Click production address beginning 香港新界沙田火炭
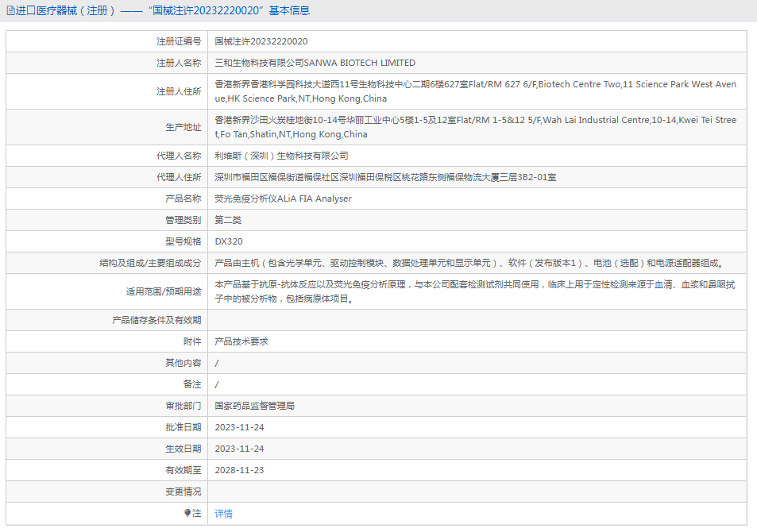Screen dimensions: 757x532 pos(476,127)
